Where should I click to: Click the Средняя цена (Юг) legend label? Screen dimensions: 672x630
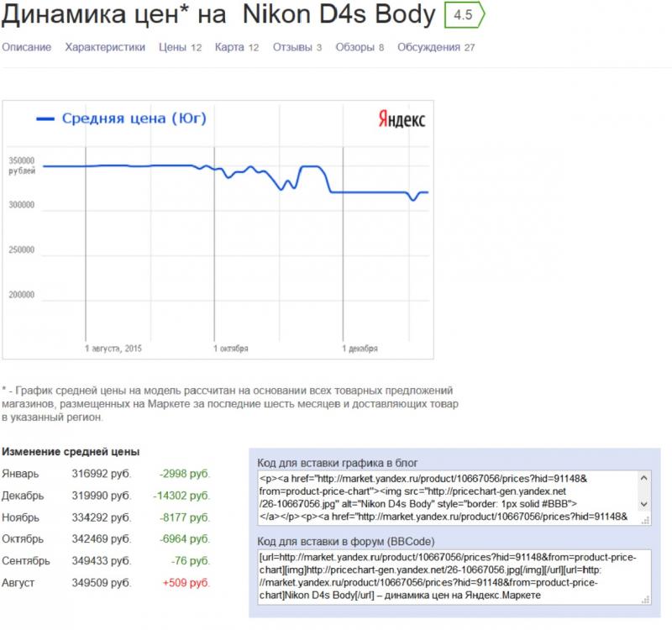pos(134,118)
